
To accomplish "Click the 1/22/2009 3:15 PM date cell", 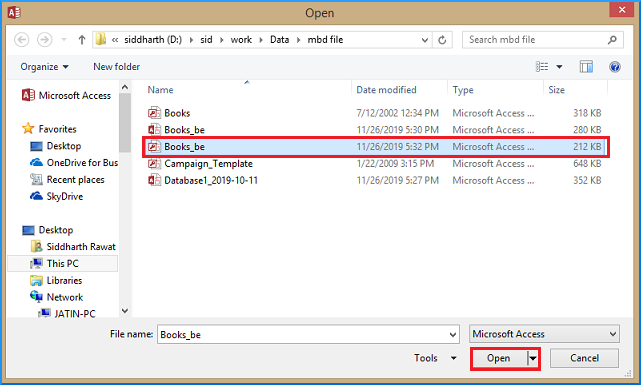I will 395,163.
